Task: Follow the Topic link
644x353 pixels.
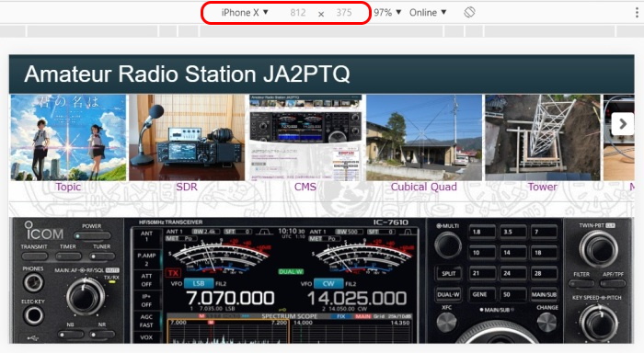Action: tap(68, 187)
